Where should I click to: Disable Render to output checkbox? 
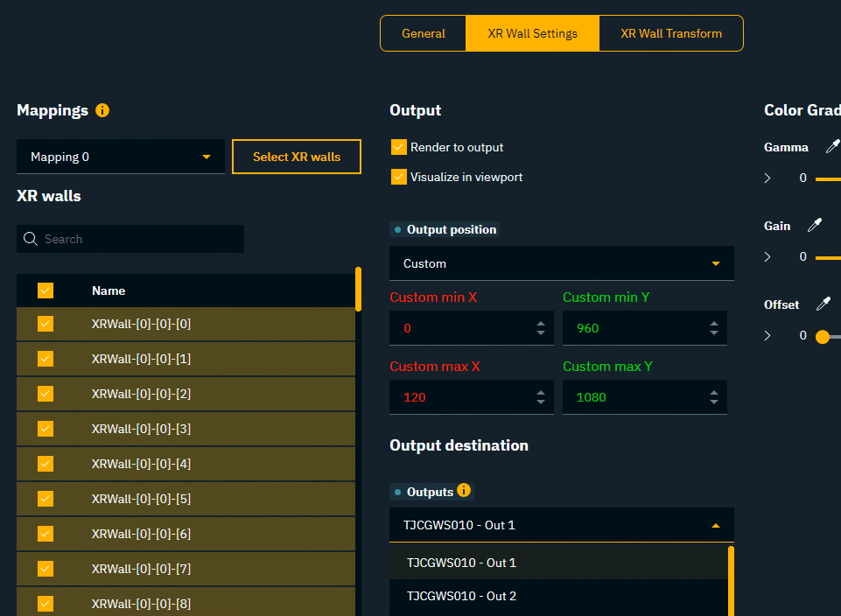[399, 147]
